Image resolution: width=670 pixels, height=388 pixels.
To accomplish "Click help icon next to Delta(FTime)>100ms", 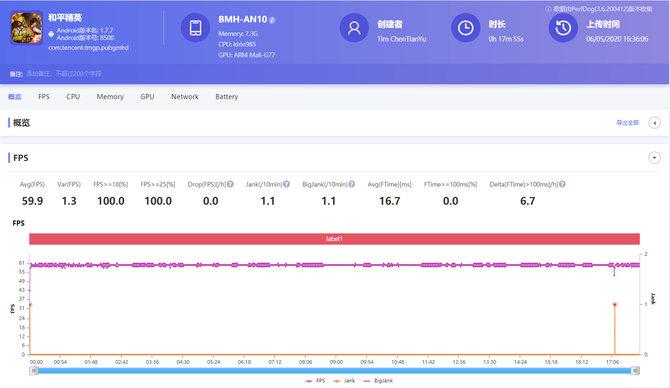I will coord(562,184).
